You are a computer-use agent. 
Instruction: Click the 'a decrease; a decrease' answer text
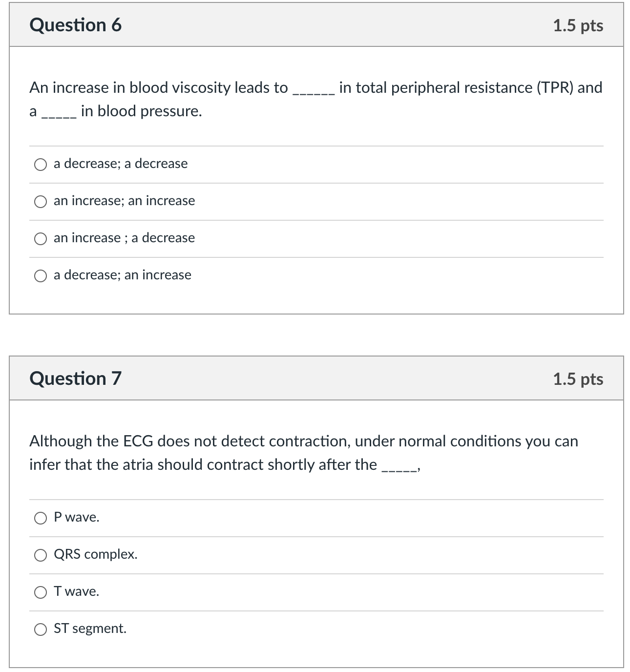point(121,164)
